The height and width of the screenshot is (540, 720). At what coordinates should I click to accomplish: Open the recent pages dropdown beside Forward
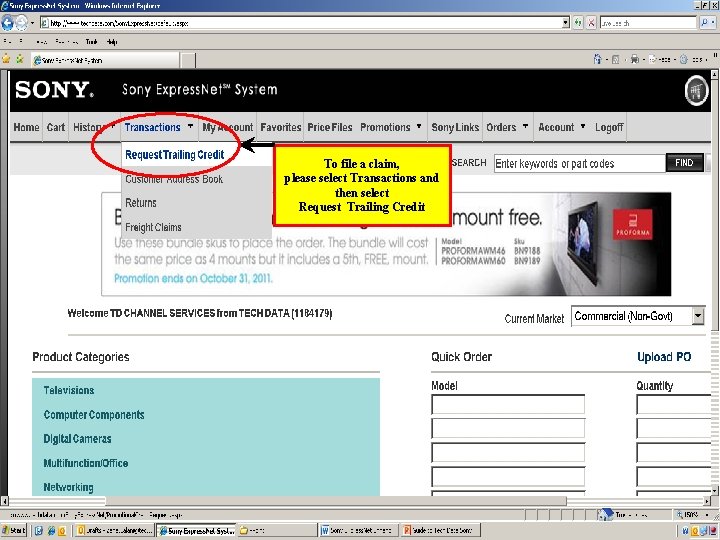click(32, 23)
